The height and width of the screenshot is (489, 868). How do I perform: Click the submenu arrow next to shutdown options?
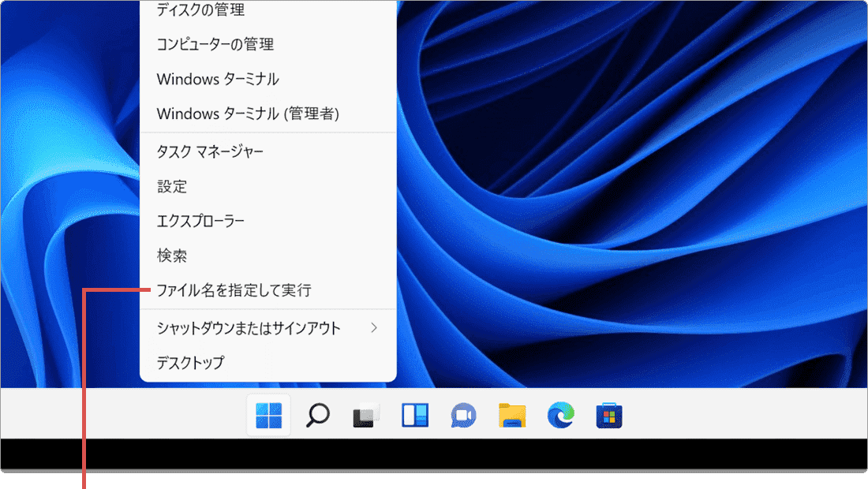tap(375, 328)
